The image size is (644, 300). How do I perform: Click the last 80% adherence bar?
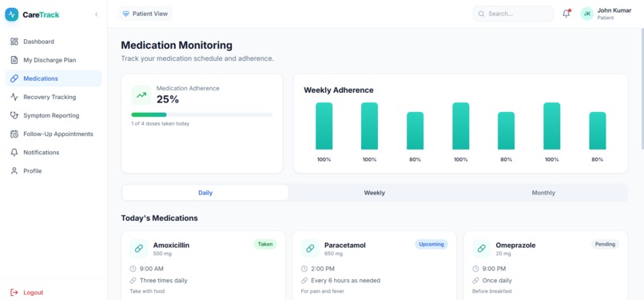coord(597,130)
